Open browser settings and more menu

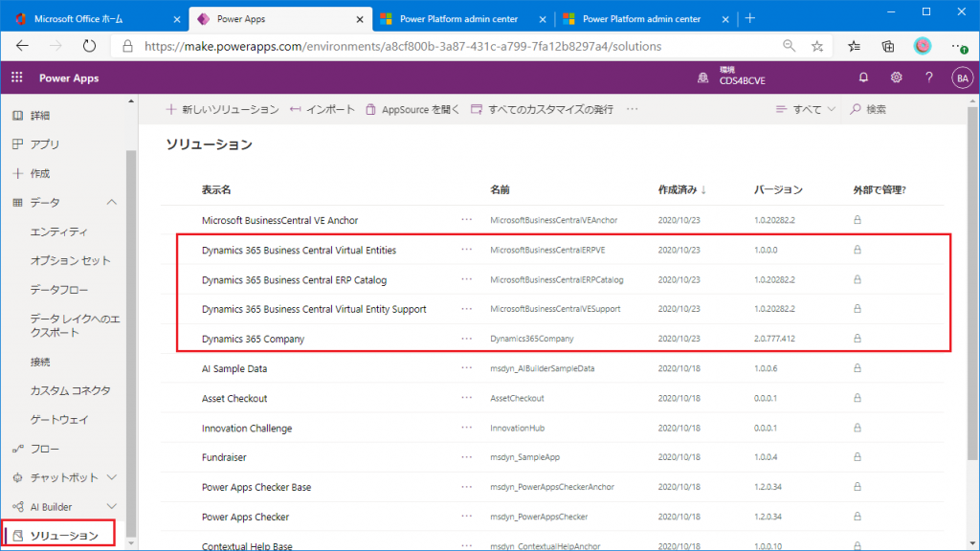pos(959,46)
